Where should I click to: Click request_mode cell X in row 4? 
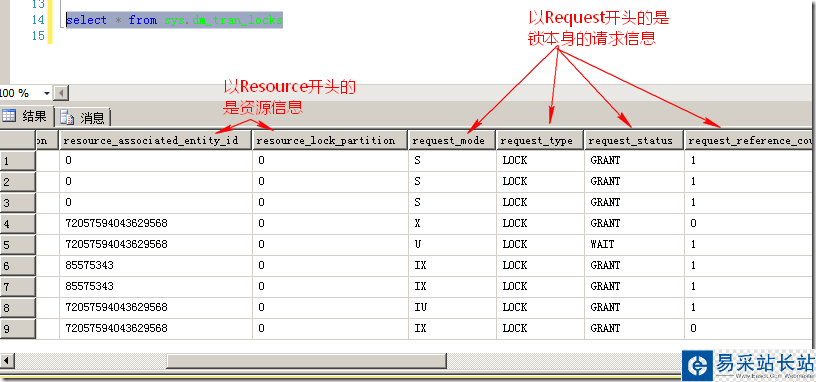point(452,223)
